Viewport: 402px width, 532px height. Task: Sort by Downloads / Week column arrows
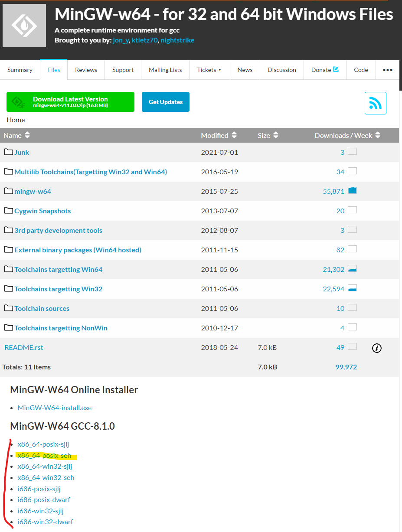click(378, 135)
